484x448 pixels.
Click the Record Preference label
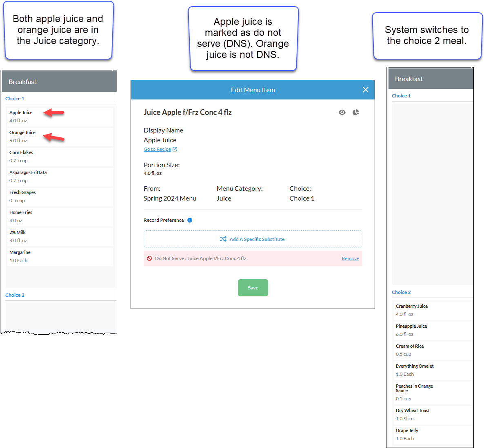[164, 220]
